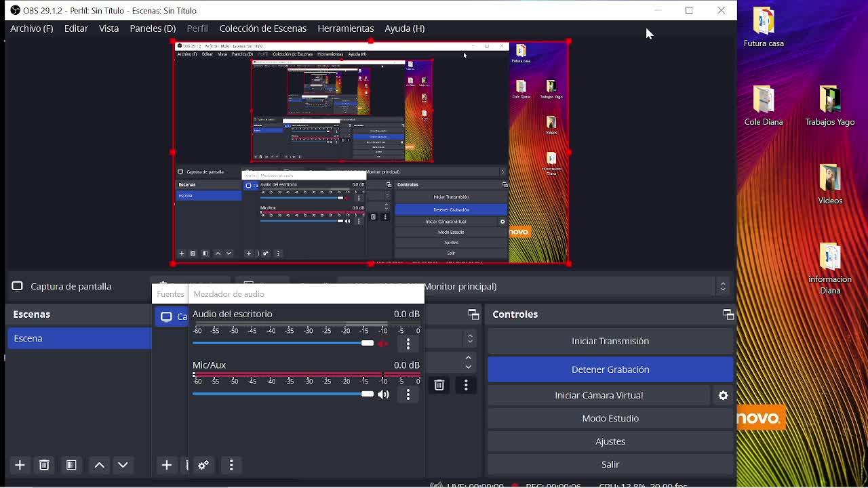Toggle Modo Estudio on
This screenshot has width=868, height=488.
pos(610,418)
